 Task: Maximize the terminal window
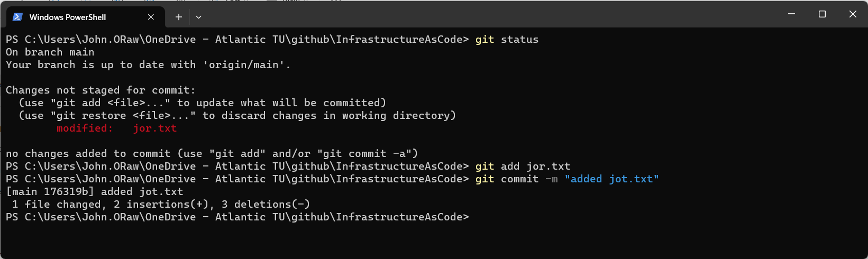pyautogui.click(x=822, y=14)
